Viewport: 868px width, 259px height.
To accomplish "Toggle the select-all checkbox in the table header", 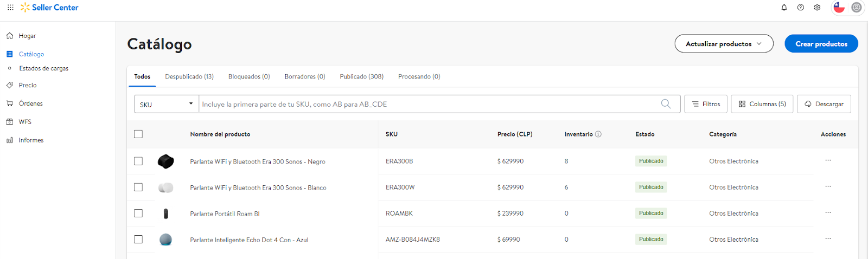I will (x=138, y=134).
